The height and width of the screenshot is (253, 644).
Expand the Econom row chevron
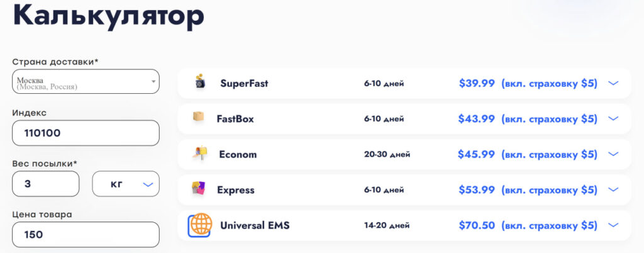tap(613, 154)
